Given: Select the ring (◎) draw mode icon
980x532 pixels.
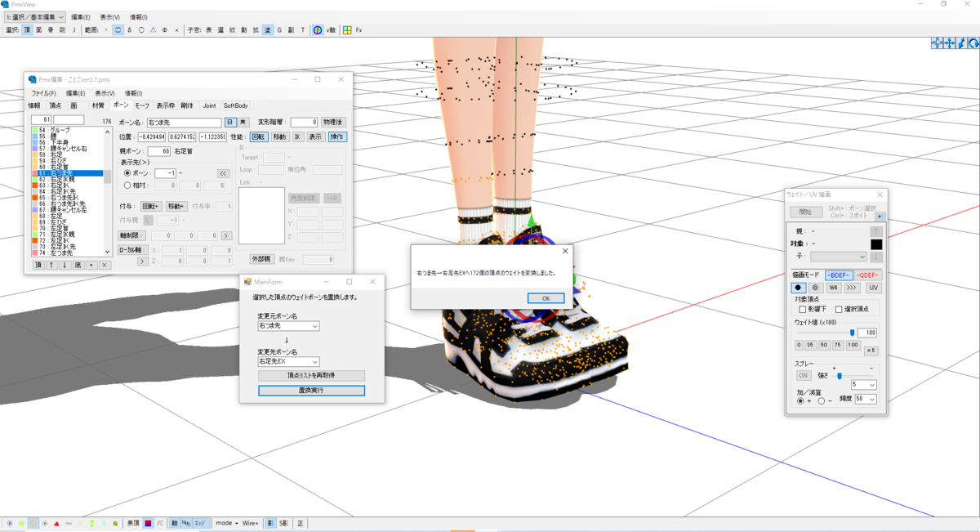Looking at the screenshot, I should coord(815,288).
